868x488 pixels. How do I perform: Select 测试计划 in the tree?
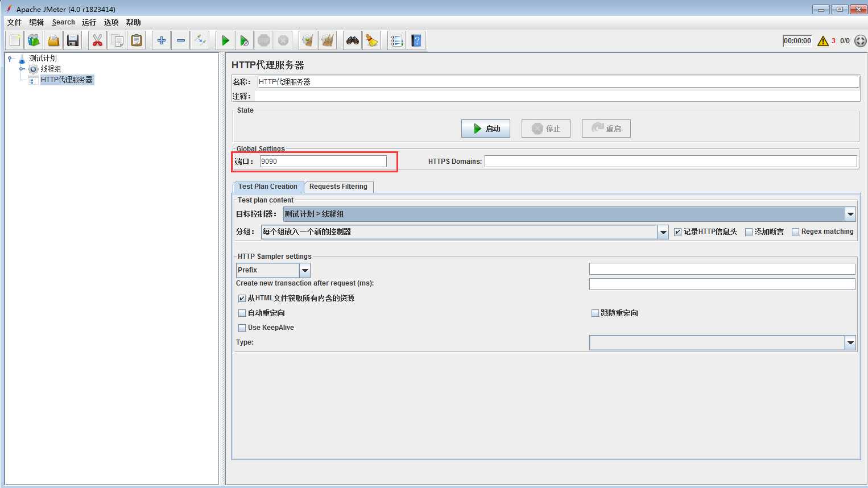[x=43, y=58]
